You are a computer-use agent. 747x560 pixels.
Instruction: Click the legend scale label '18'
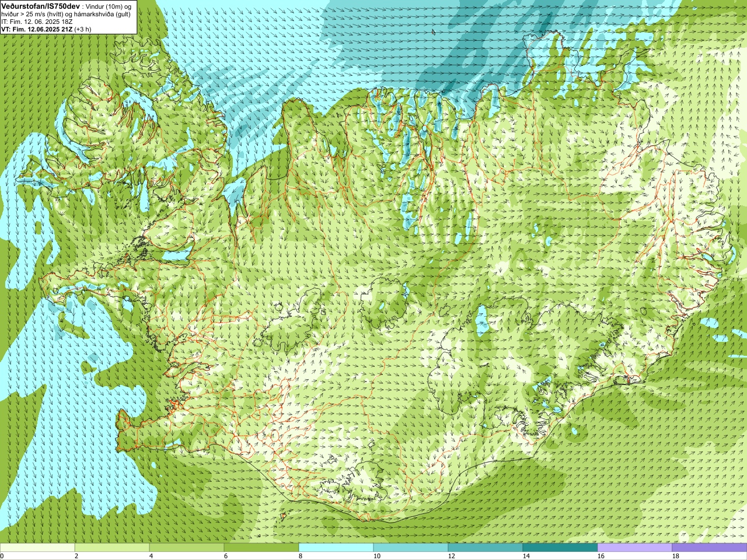click(x=676, y=556)
